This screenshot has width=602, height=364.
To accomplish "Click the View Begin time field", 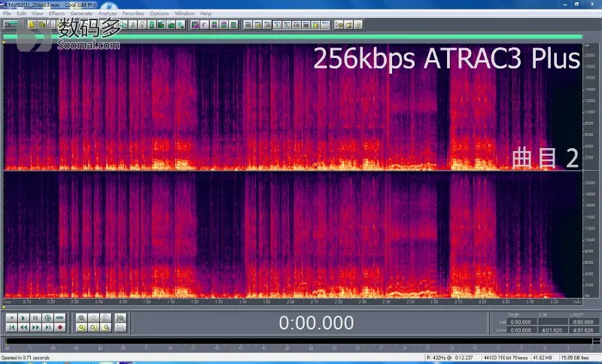I will coord(521,330).
